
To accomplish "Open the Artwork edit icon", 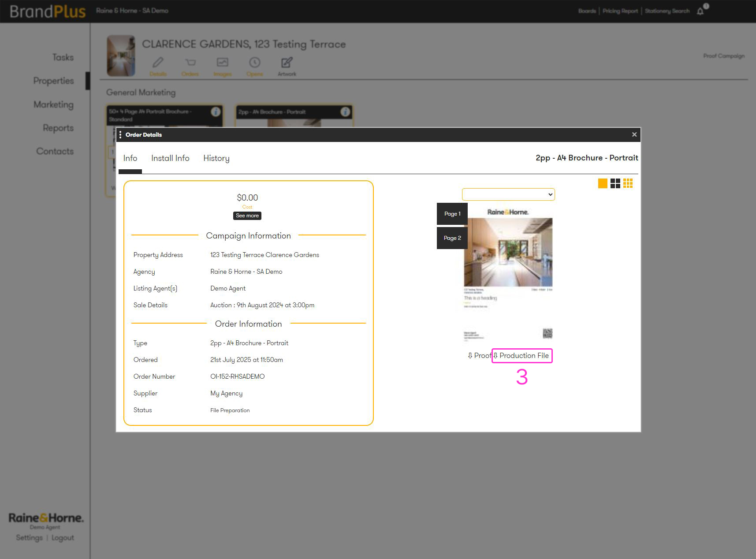I will click(287, 63).
